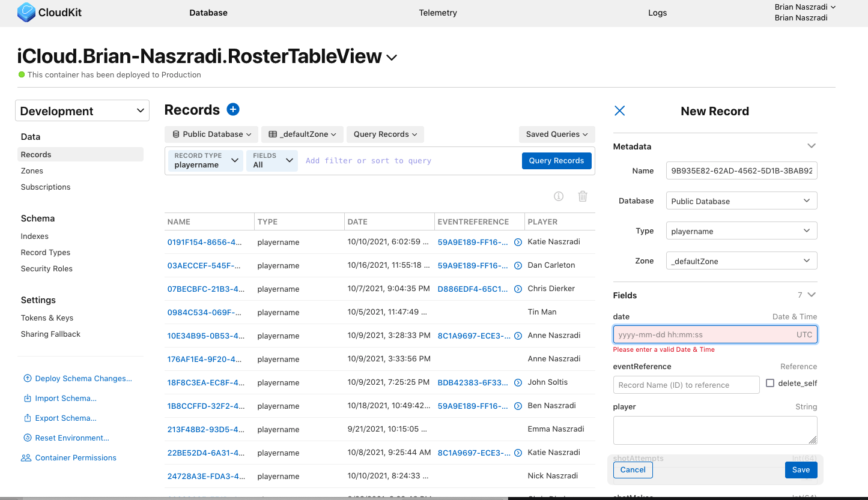Collapse the Metadata section chevron
868x500 pixels.
coord(812,146)
